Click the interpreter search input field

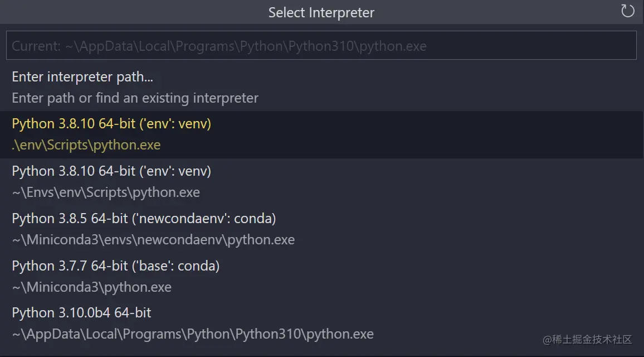pos(321,45)
